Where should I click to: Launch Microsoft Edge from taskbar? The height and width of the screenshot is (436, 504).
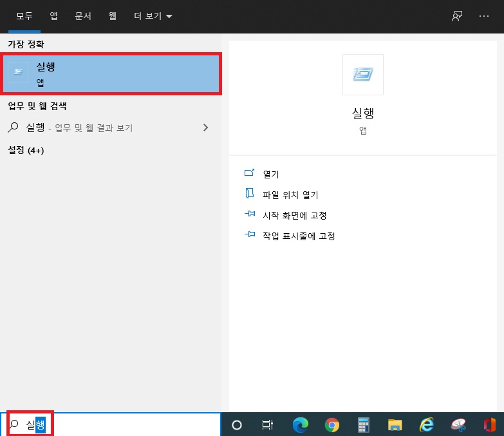[301, 425]
